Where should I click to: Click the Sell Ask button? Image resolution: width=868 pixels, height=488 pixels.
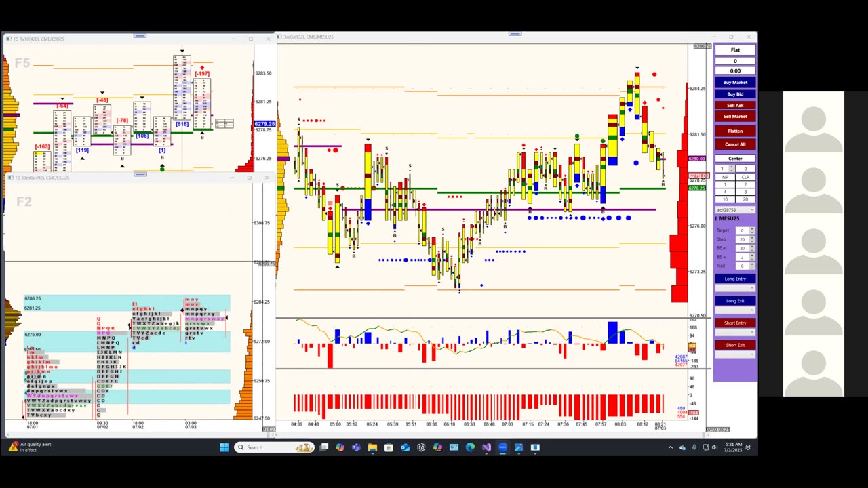[x=735, y=106]
